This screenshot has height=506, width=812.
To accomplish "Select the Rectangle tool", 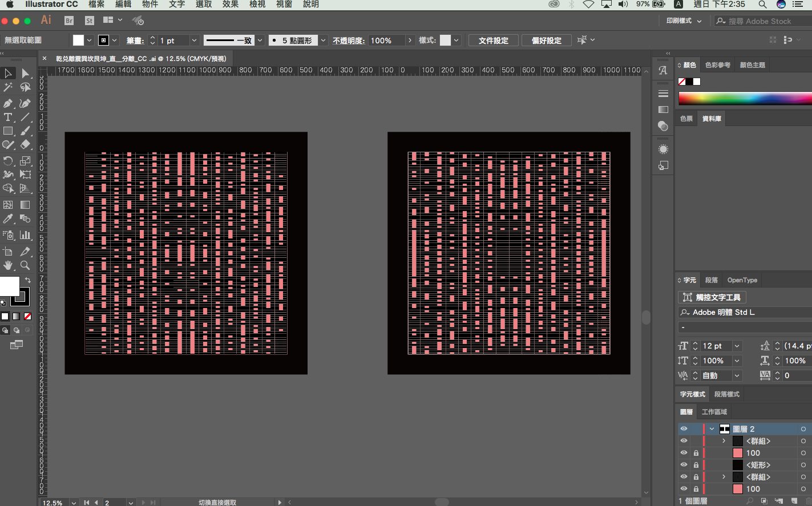I will [x=8, y=131].
